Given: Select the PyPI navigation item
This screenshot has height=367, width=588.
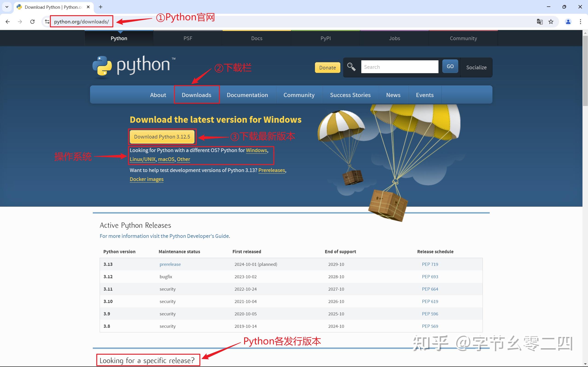Looking at the screenshot, I should tap(325, 38).
